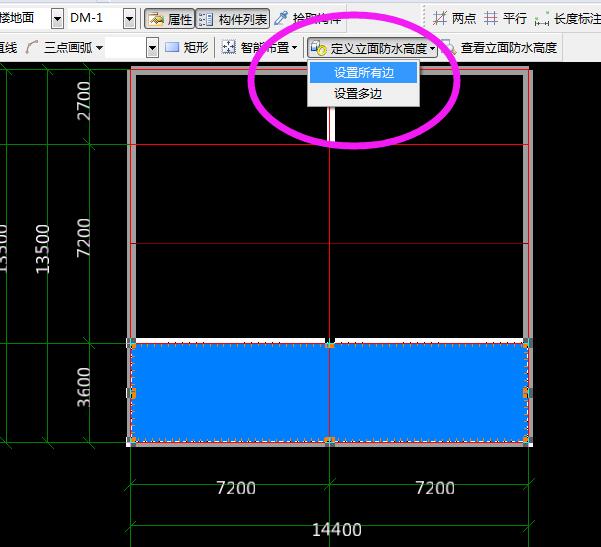Expand the DM-1 component name dropdown
The image size is (601, 547).
(129, 19)
